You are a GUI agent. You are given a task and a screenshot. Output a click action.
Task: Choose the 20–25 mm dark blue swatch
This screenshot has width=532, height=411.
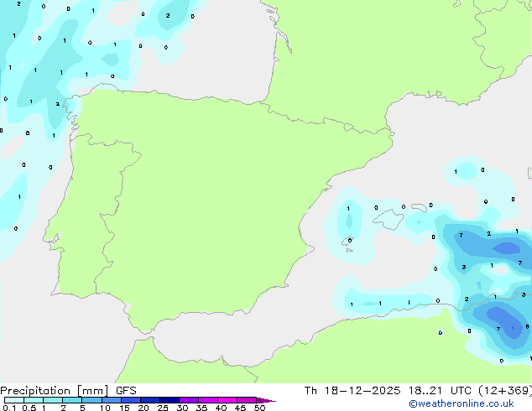pyautogui.click(x=150, y=400)
